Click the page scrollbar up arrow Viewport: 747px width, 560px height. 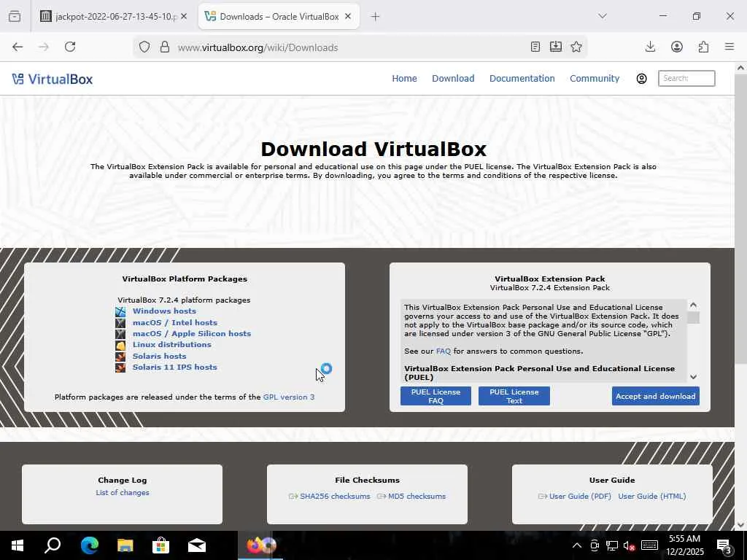pyautogui.click(x=740, y=68)
